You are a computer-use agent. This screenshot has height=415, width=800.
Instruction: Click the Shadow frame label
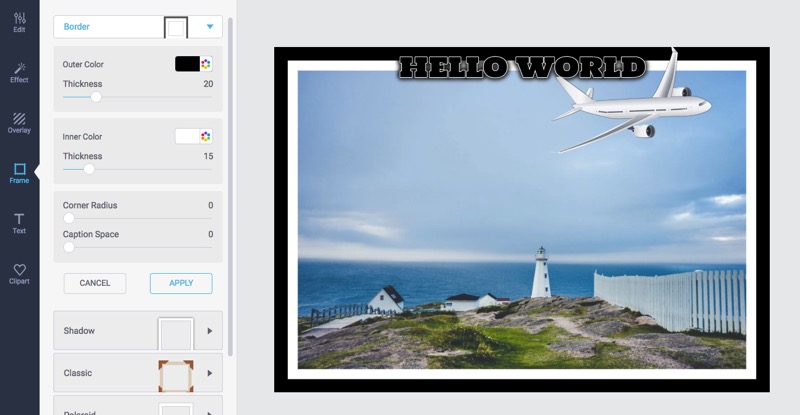point(79,331)
